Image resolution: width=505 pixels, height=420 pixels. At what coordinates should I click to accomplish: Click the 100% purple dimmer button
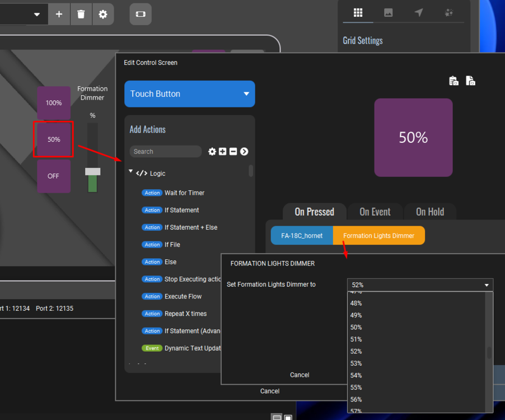click(x=54, y=102)
